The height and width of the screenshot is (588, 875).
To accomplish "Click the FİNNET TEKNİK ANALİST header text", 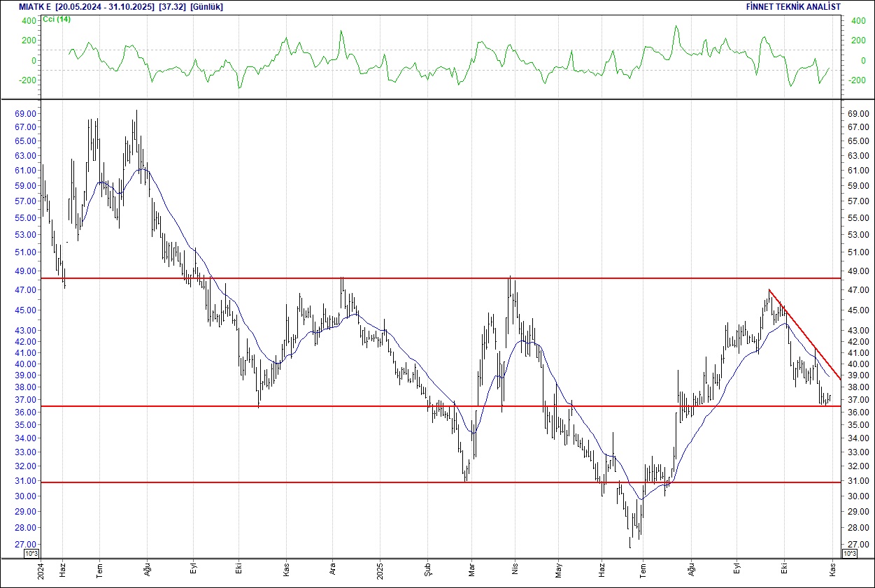I will pyautogui.click(x=794, y=7).
